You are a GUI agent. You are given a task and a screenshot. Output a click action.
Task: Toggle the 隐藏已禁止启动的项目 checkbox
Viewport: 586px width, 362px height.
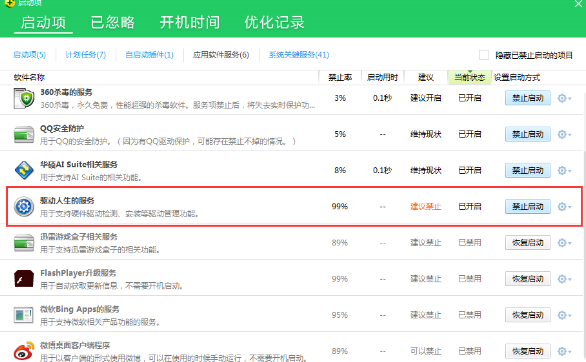[x=484, y=55]
